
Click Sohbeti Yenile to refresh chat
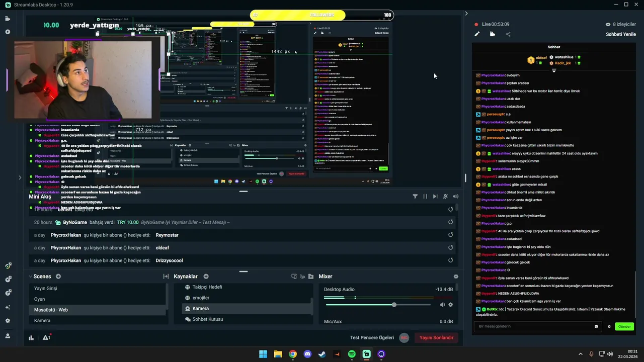click(621, 34)
